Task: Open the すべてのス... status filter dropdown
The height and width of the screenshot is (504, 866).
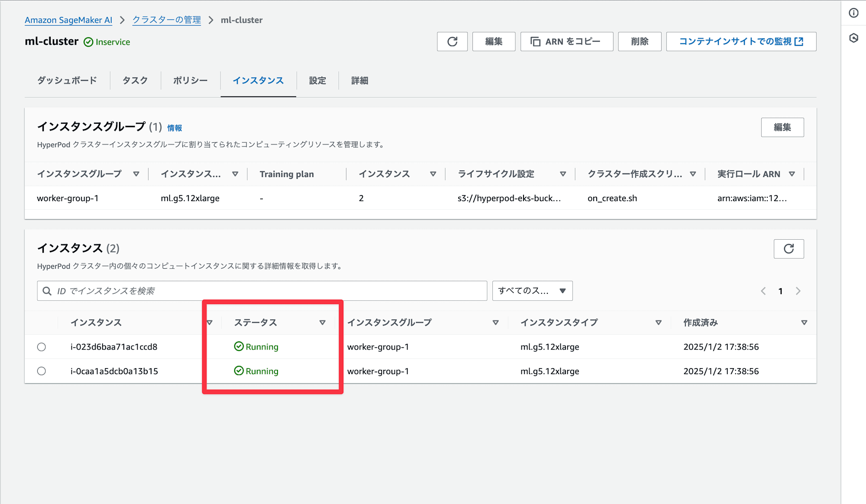Action: tap(532, 291)
